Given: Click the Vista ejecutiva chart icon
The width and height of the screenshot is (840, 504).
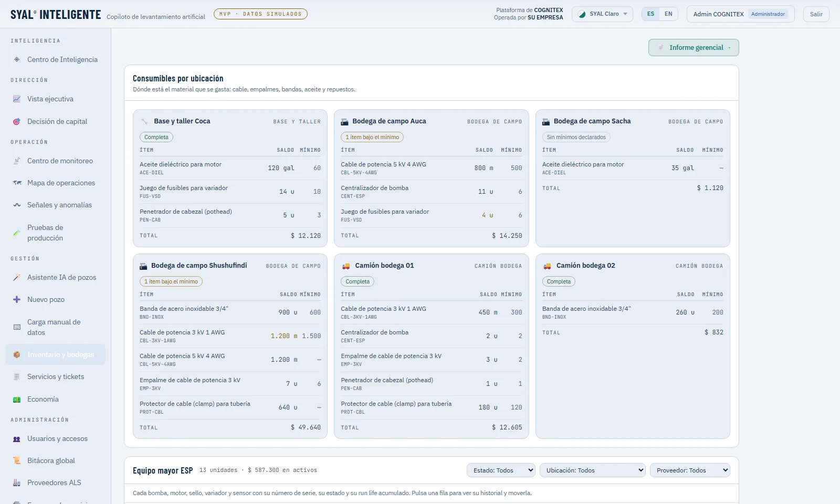Looking at the screenshot, I should point(17,99).
